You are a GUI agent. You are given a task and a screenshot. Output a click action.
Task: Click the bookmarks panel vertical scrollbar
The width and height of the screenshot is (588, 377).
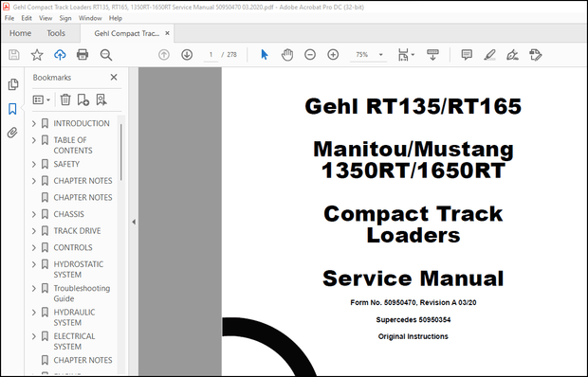click(x=120, y=152)
